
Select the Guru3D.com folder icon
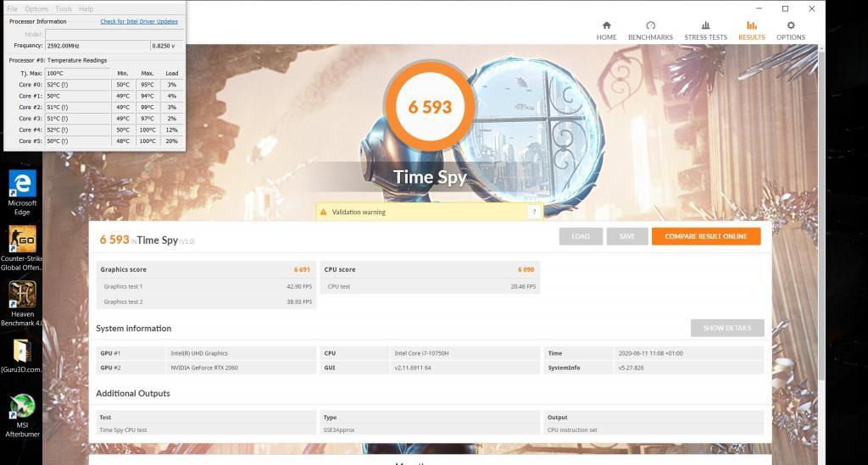tap(22, 351)
